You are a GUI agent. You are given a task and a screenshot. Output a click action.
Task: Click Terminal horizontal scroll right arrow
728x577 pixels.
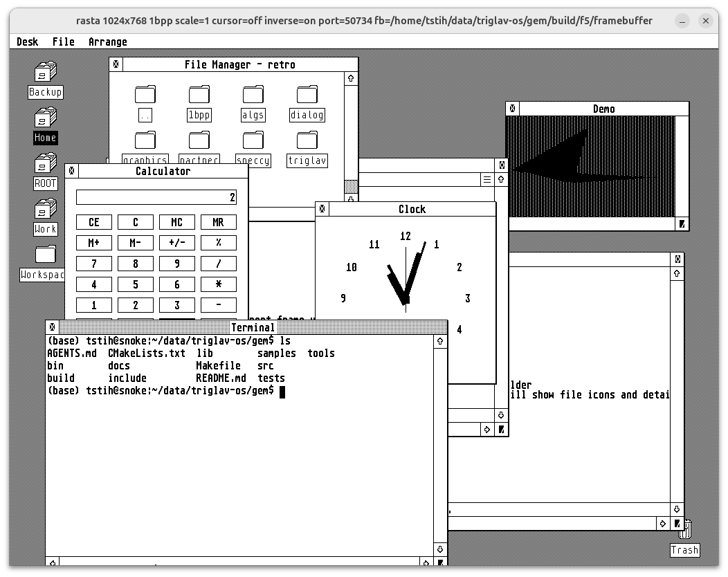(426, 562)
